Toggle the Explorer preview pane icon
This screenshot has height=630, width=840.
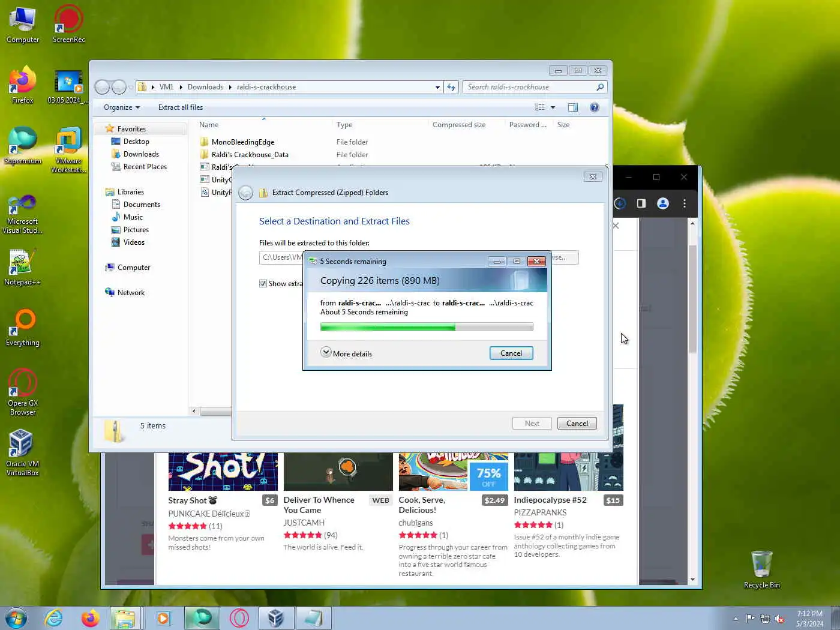pyautogui.click(x=573, y=107)
